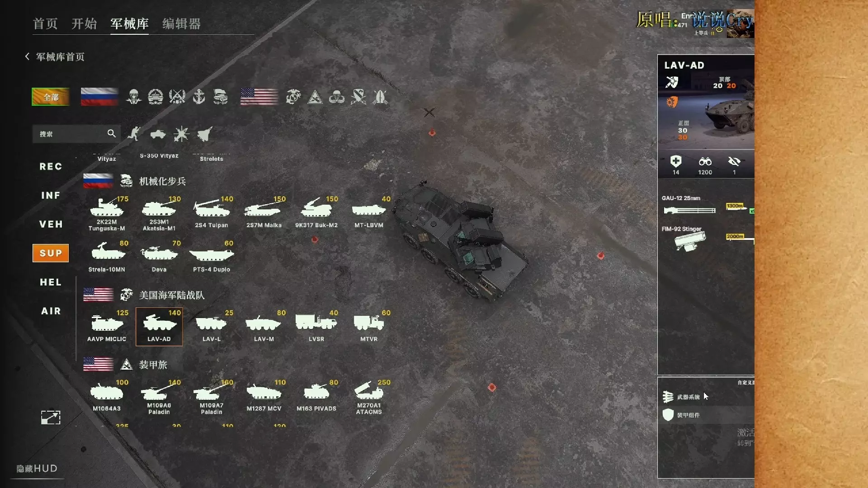Toggle the United States flag filter
This screenshot has height=488, width=868.
click(x=259, y=97)
